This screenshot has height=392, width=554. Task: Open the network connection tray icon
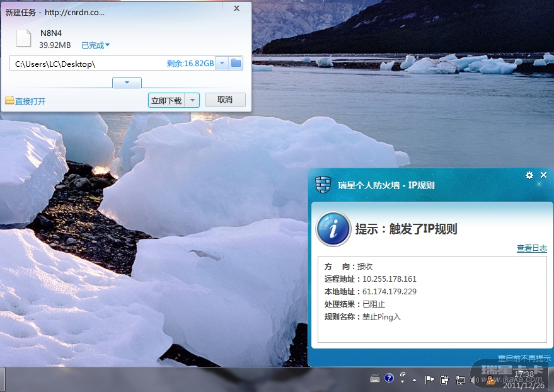pyautogui.click(x=459, y=380)
